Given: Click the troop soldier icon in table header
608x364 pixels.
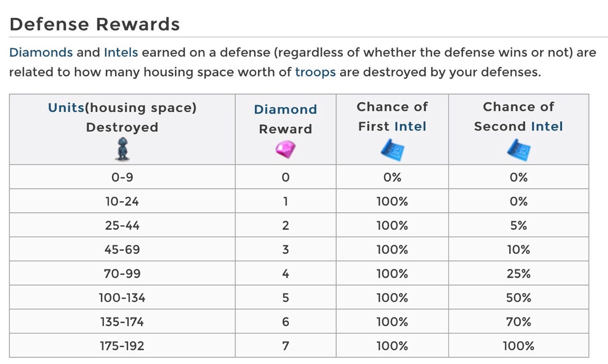Looking at the screenshot, I should (123, 148).
